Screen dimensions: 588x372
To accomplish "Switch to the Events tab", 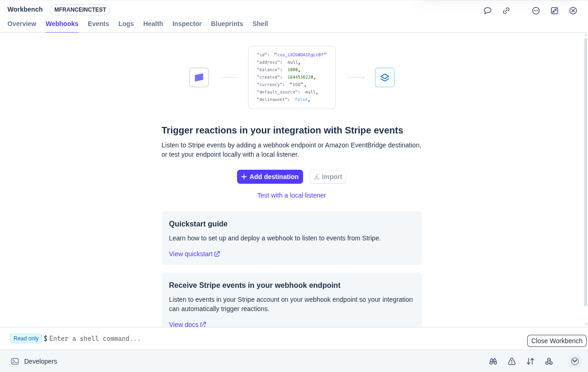I will (x=98, y=24).
